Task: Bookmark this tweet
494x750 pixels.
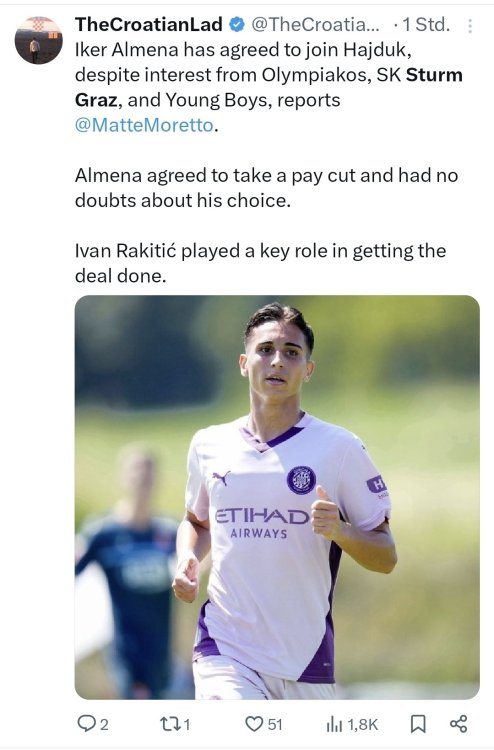Action: (x=418, y=724)
